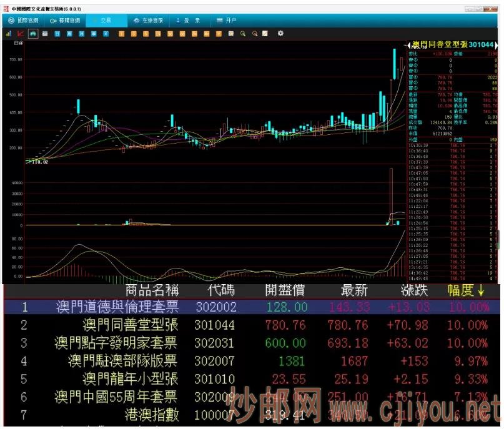Click code 302007 in the list
Viewport: 504px width, 429px height.
pos(214,361)
